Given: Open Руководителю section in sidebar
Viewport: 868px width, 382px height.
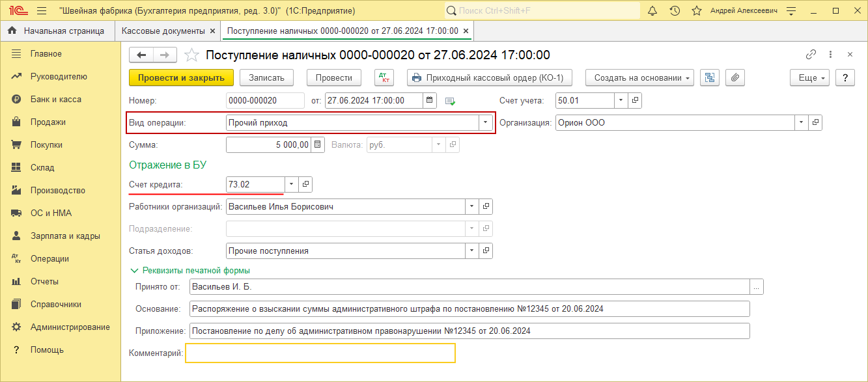Looking at the screenshot, I should click(60, 76).
